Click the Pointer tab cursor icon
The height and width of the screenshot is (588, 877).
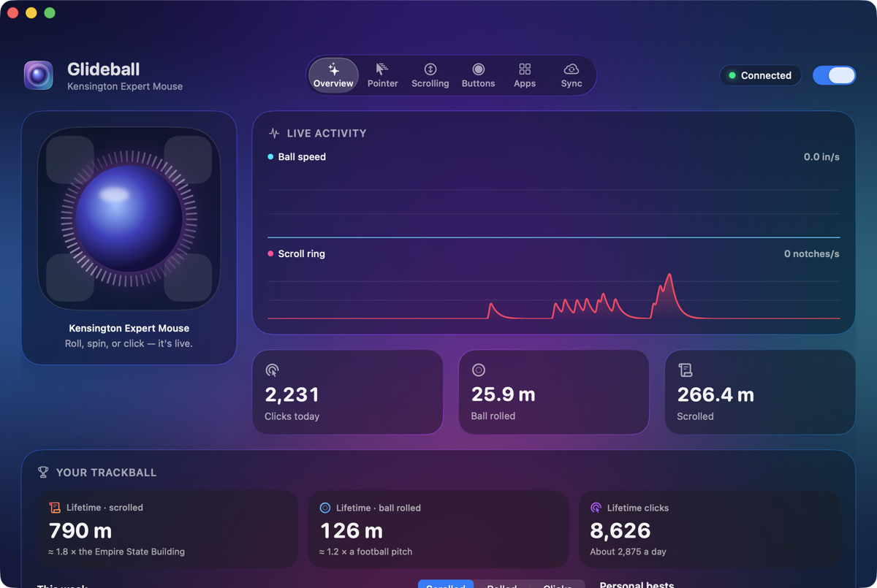pos(382,69)
